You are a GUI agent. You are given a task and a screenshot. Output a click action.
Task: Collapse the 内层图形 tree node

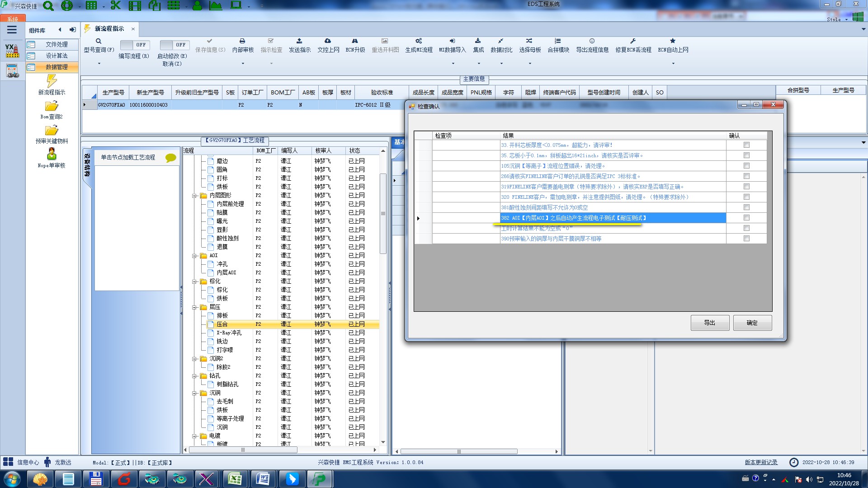195,196
